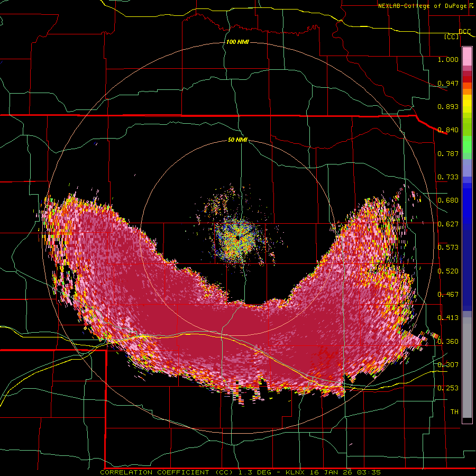Click the 0.840 scale value
This screenshot has height=476, width=476.
448,130
